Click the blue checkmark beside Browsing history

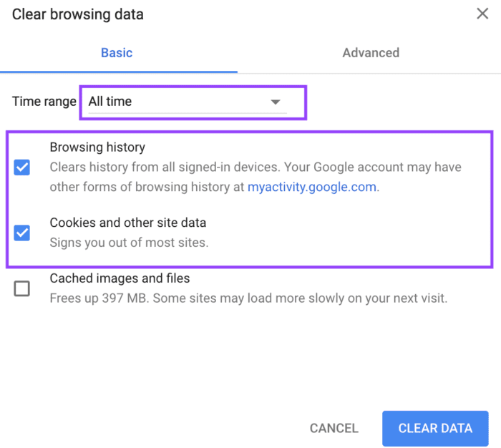tap(21, 167)
